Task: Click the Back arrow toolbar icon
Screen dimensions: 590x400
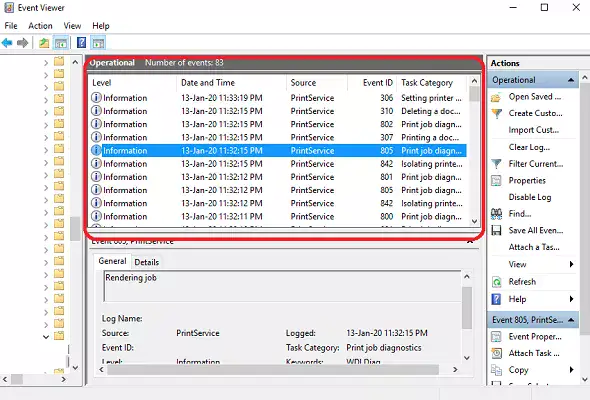Action: pyautogui.click(x=7, y=43)
